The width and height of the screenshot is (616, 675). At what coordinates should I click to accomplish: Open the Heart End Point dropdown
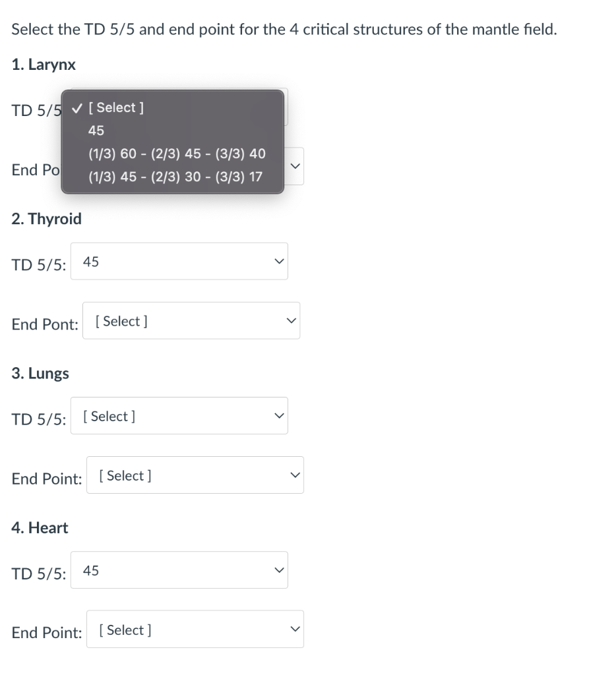[195, 630]
